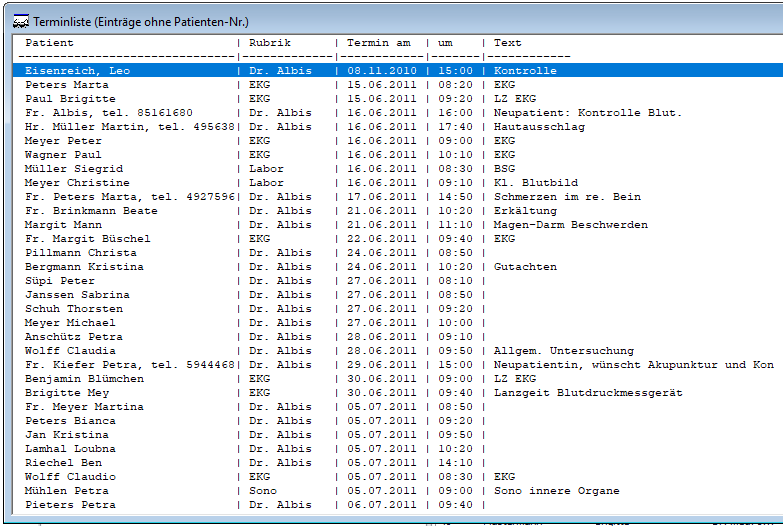This screenshot has height=526, width=783.
Task: Select the Mühlen Petra Sono row
Action: coord(397,490)
